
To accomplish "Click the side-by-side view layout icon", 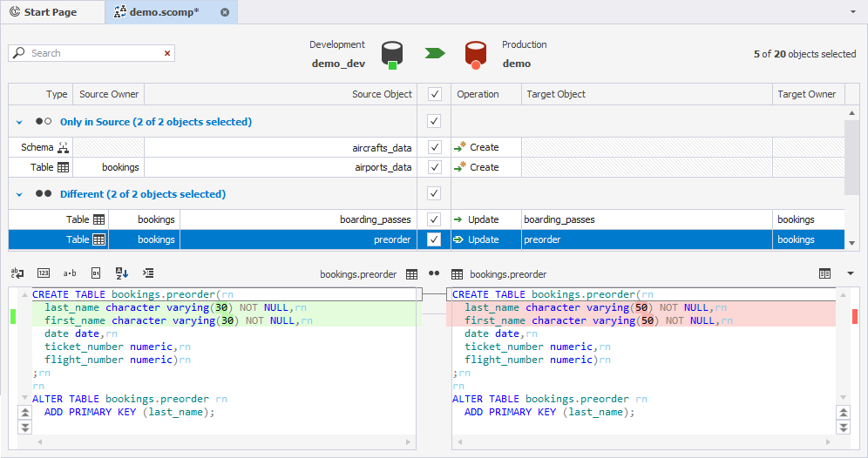I will coord(824,273).
